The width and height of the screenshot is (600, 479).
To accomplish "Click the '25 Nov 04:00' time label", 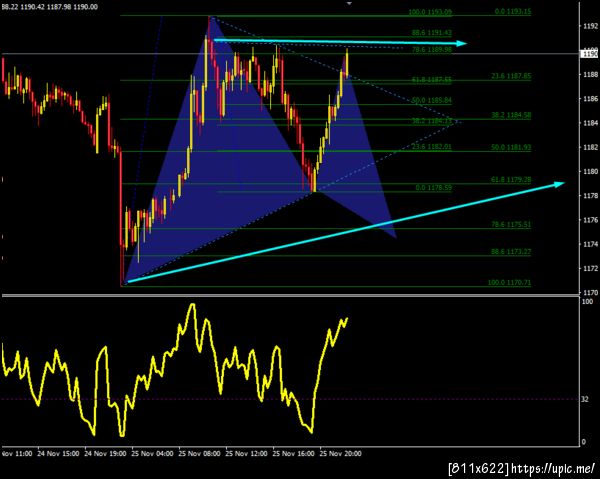I will point(152,454).
